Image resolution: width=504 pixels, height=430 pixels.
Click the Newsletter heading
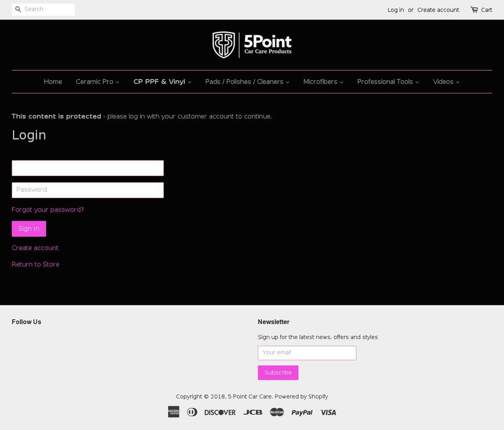click(274, 322)
